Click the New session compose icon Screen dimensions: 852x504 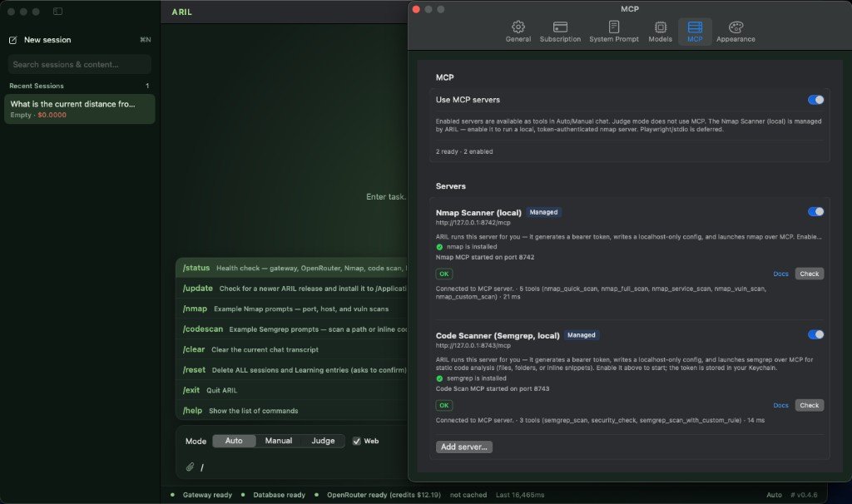[13, 40]
